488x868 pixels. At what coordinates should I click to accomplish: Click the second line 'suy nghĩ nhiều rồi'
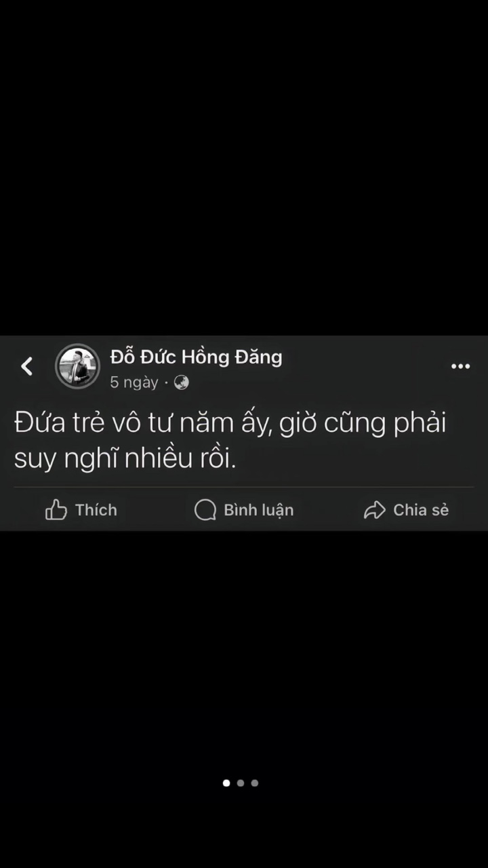[x=125, y=460]
